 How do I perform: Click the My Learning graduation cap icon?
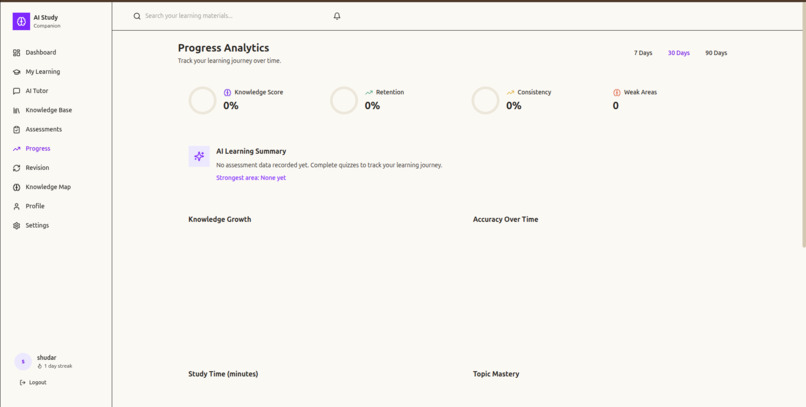click(x=16, y=72)
